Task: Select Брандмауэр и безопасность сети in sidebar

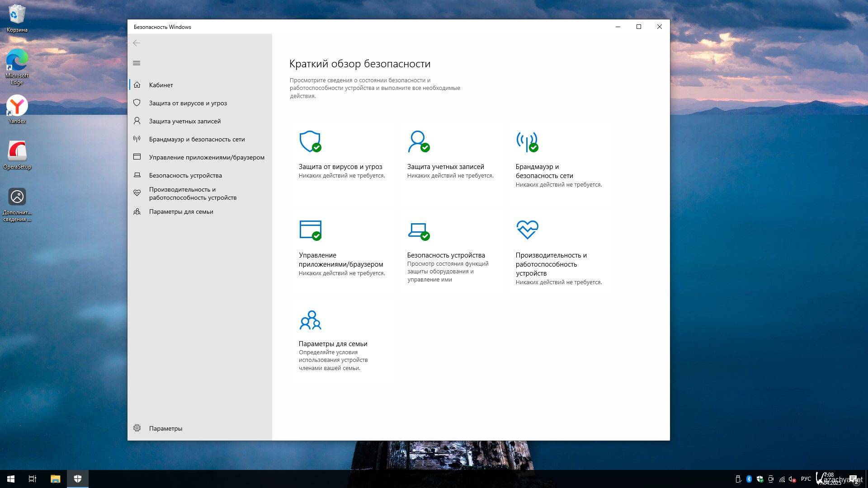Action: point(197,139)
